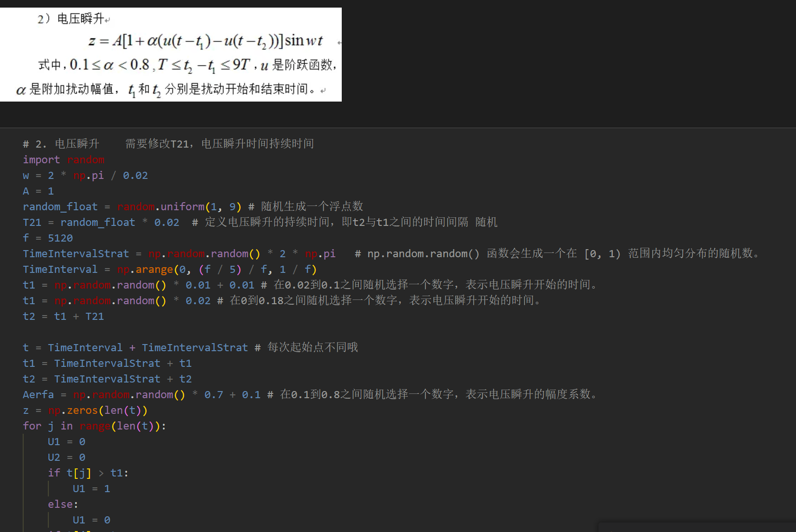Click the 'for j in range' loop header
The image size is (796, 532).
point(94,426)
